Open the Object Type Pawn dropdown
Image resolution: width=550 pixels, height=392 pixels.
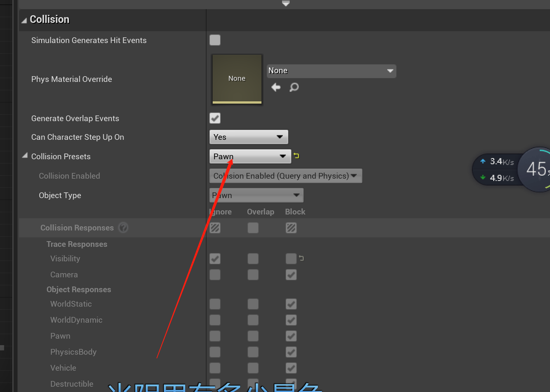coord(256,195)
